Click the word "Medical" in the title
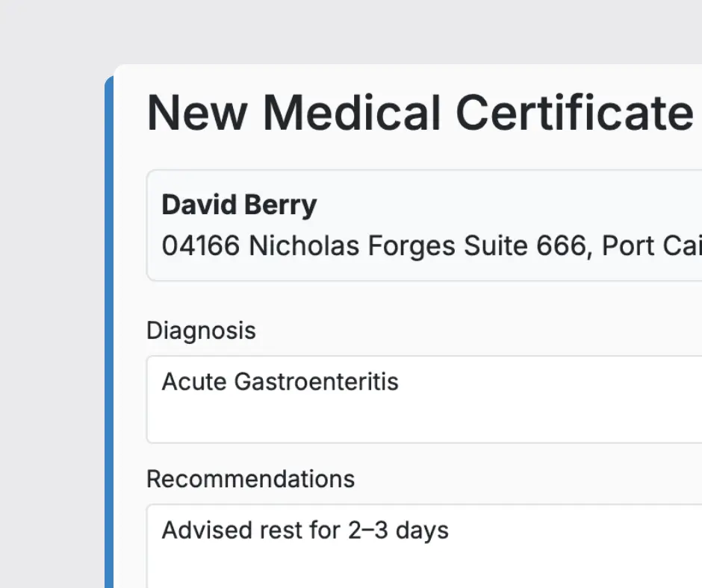This screenshot has height=588, width=702. (351, 113)
